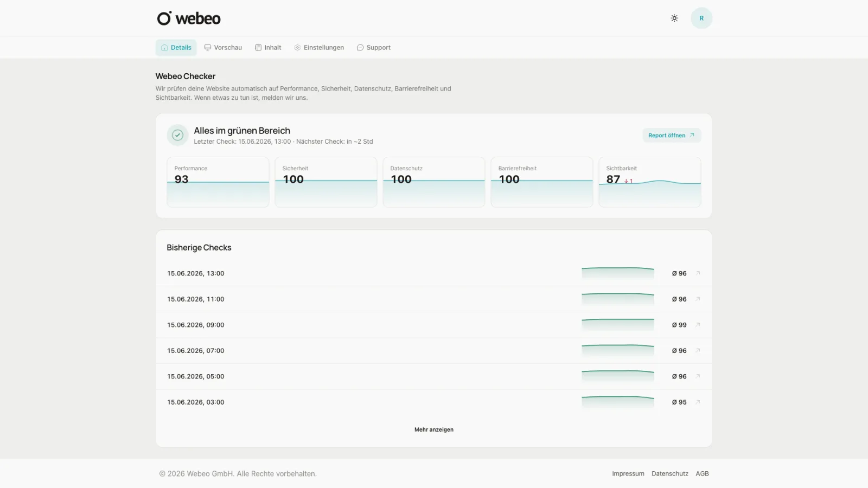The width and height of the screenshot is (868, 488).
Task: Open the user avatar R menu
Action: point(701,18)
